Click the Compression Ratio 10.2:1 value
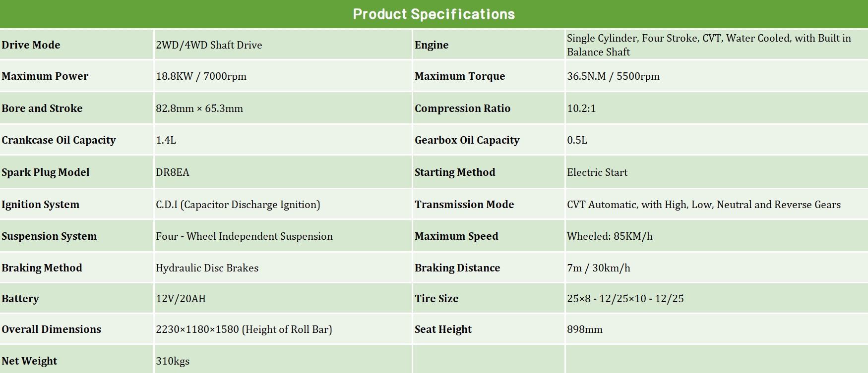 (581, 108)
